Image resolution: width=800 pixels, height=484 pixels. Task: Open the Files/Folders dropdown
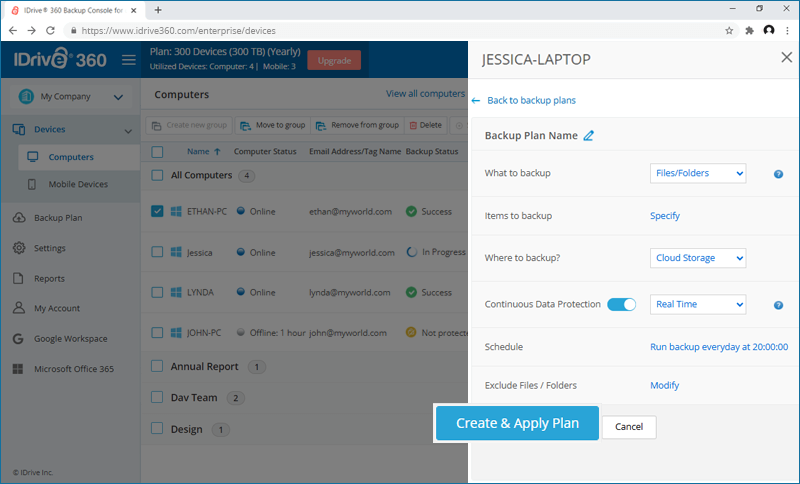[x=698, y=173]
